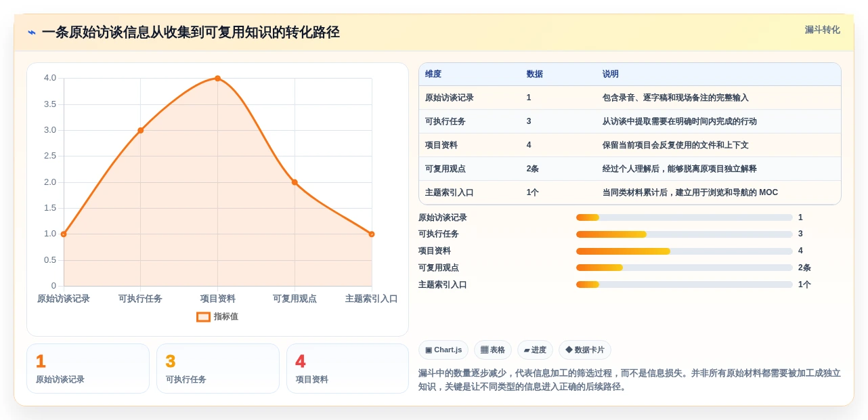Viewport: 868px width, 420px height.
Task: Click description 经过个人理解后，能够脱离原项目独立解释
Action: (x=680, y=169)
